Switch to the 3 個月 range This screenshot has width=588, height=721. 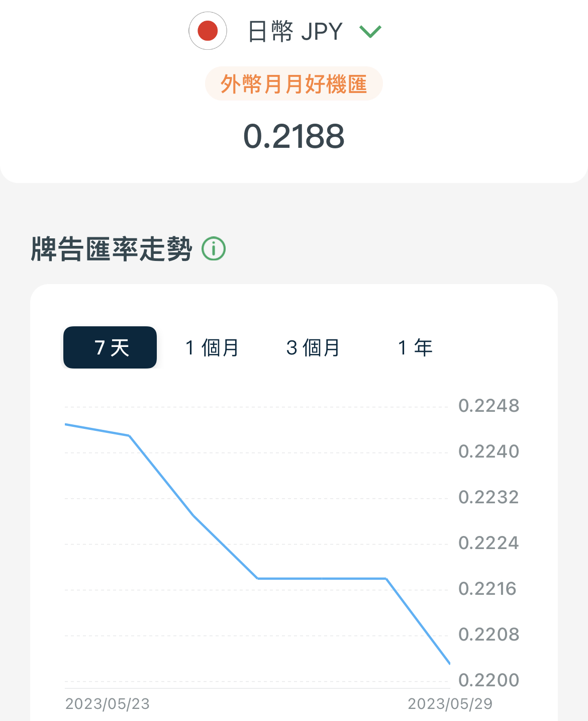tap(313, 347)
